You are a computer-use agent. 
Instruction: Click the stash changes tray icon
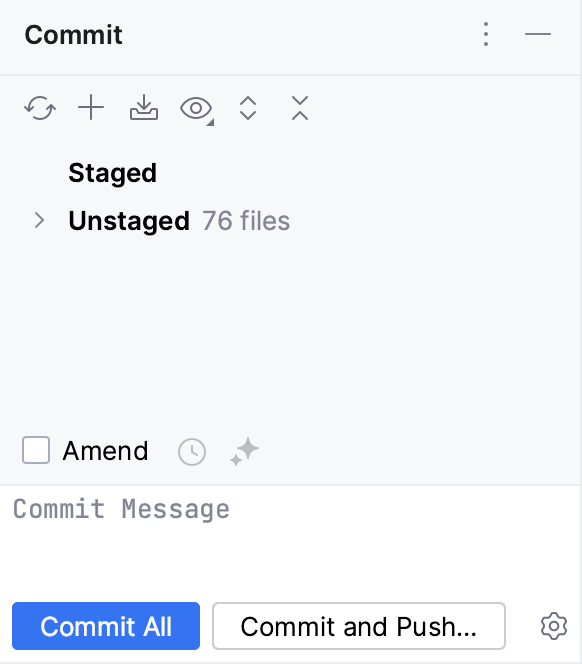click(x=144, y=108)
